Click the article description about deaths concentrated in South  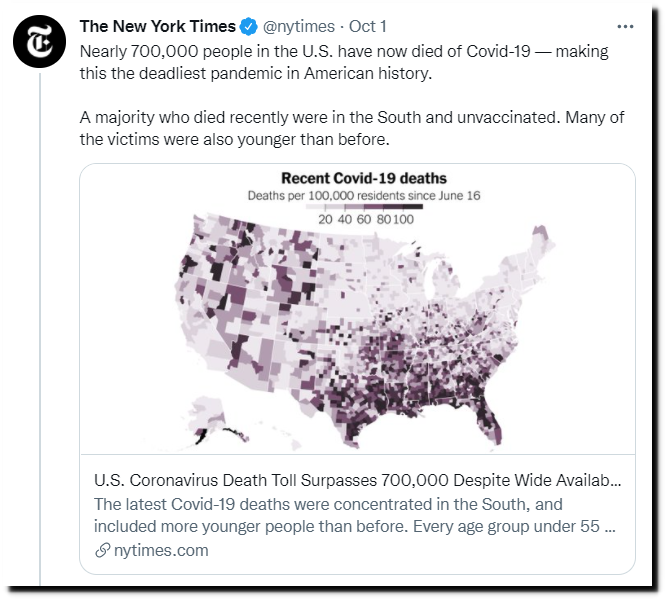pyautogui.click(x=355, y=515)
